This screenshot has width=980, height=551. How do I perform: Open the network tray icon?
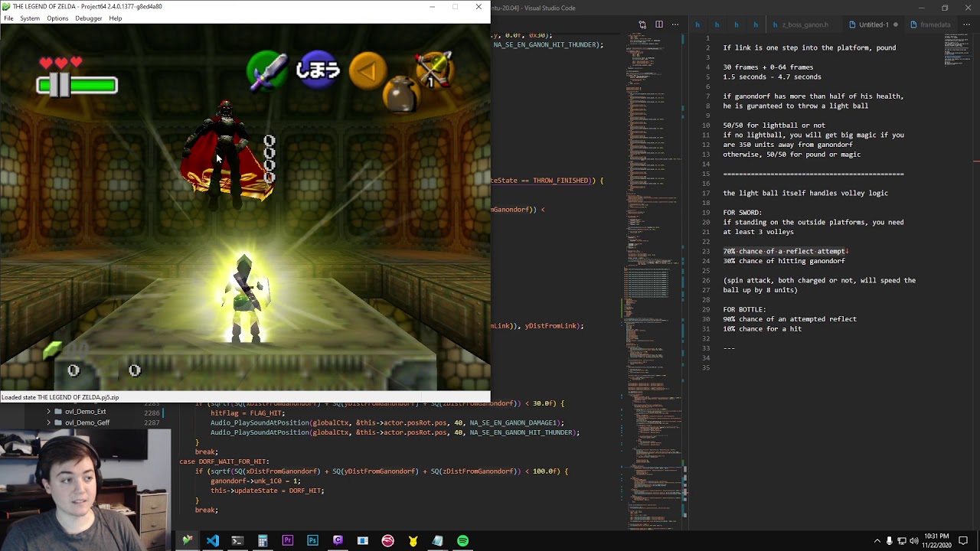(x=902, y=541)
